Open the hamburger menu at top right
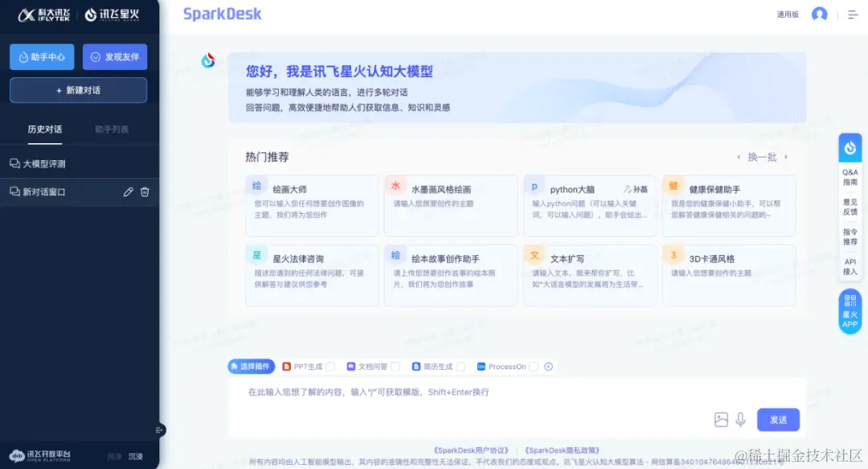868x469 pixels. 853,14
